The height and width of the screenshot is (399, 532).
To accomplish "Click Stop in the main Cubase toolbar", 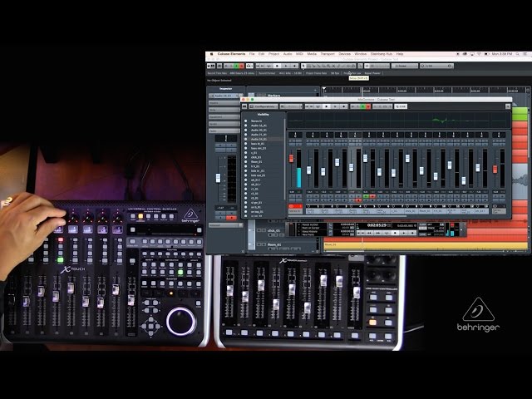I will 277,66.
